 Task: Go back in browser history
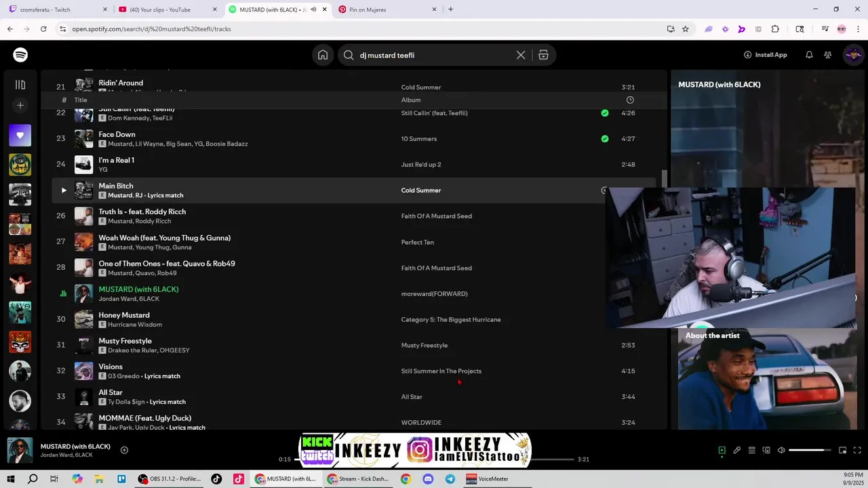point(10,29)
